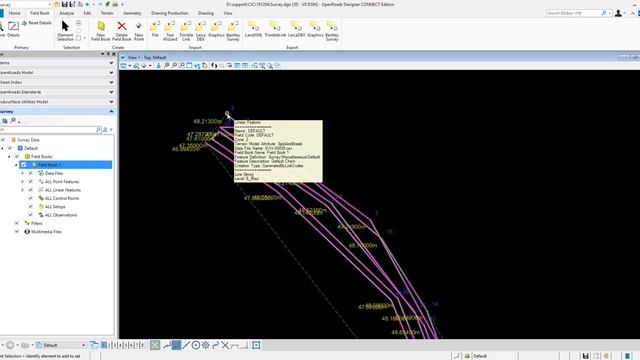This screenshot has height=360, width=640.
Task: Import survey data from File
Action: (155, 29)
